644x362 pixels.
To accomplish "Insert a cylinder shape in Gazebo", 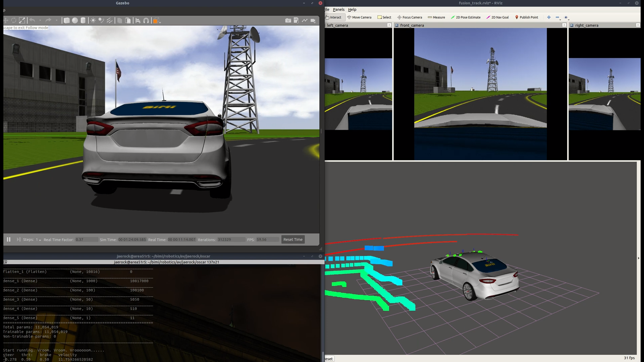I will pos(83,20).
